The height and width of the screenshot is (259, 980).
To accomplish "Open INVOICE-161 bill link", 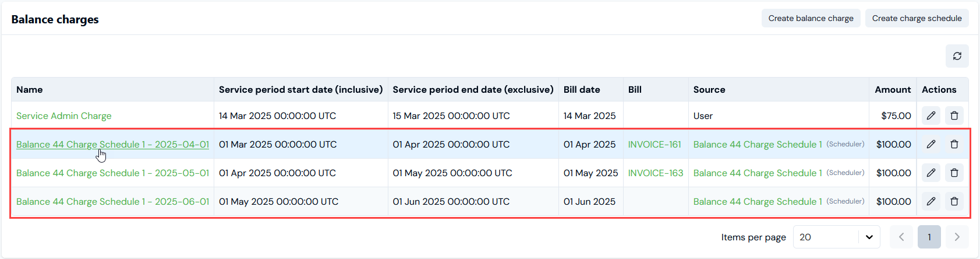I will pyautogui.click(x=654, y=144).
